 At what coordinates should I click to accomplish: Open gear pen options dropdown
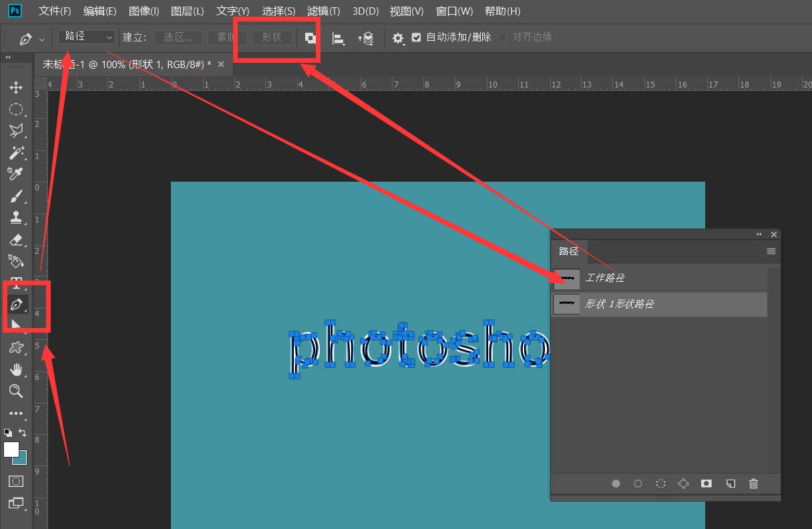[398, 39]
